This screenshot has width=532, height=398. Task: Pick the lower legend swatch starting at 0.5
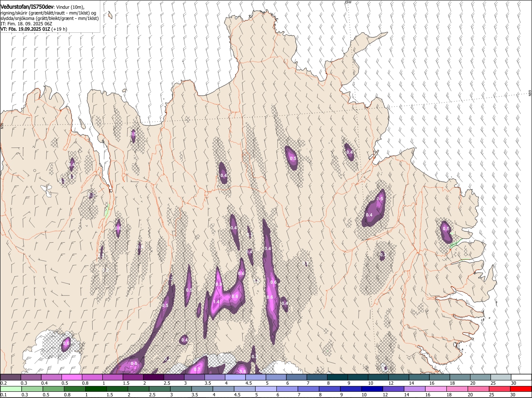coord(53,389)
